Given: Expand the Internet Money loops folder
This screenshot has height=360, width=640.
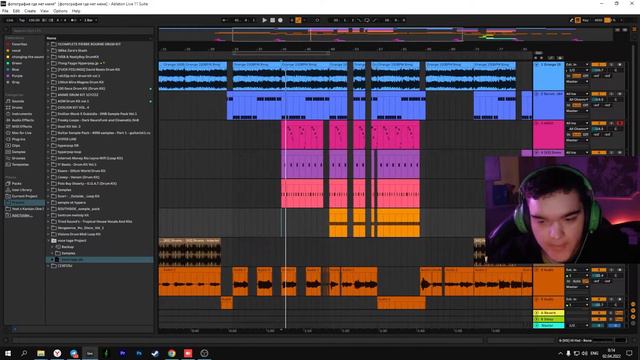Looking at the screenshot, I should 48,158.
